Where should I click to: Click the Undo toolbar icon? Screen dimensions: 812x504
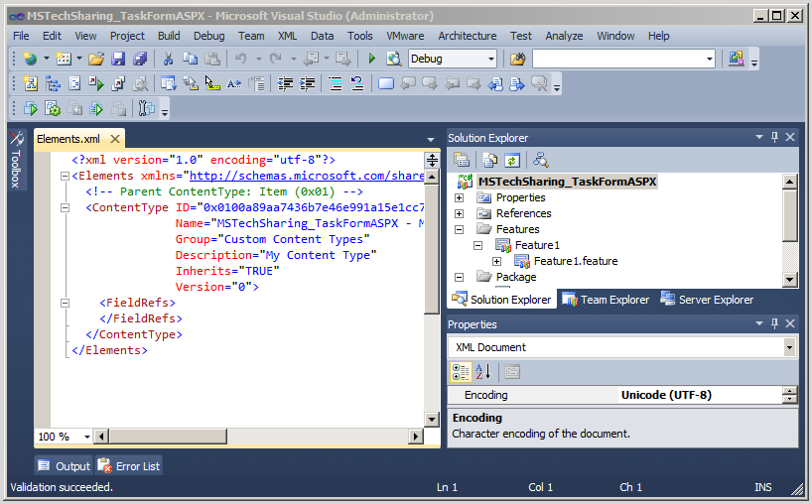click(241, 59)
